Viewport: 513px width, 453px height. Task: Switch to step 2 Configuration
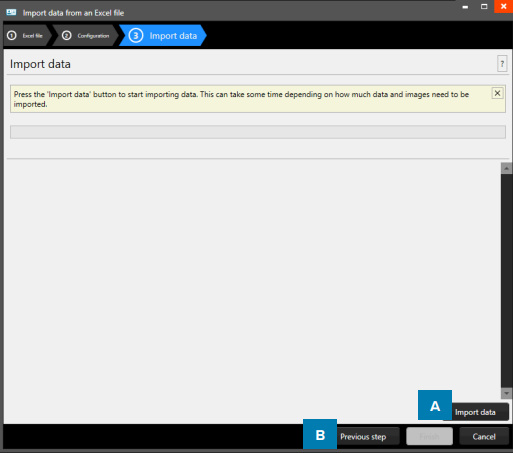tap(85, 36)
